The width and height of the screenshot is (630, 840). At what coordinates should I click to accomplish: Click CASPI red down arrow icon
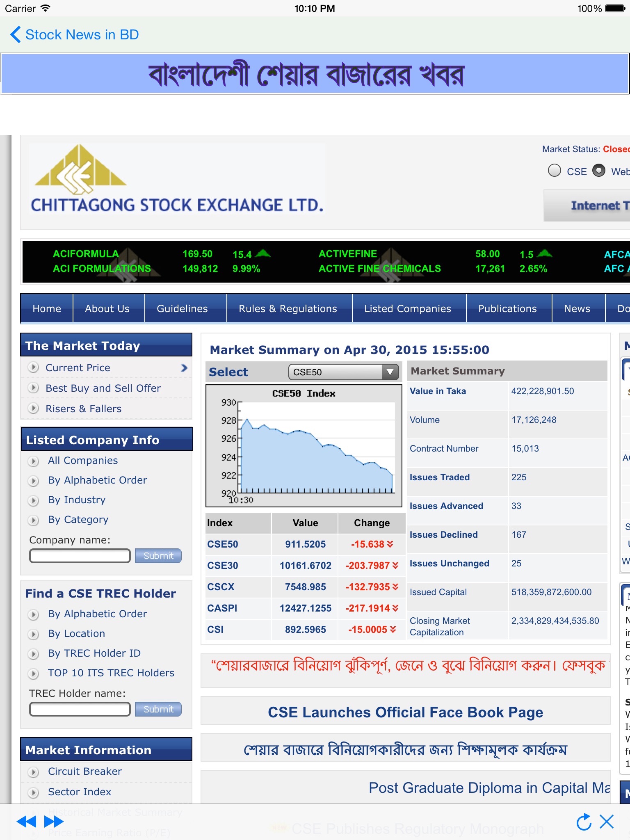click(x=395, y=608)
